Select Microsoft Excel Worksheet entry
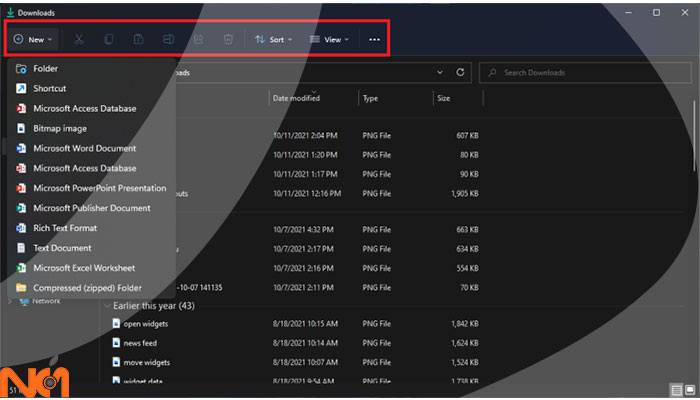700x400 pixels. coord(91,268)
